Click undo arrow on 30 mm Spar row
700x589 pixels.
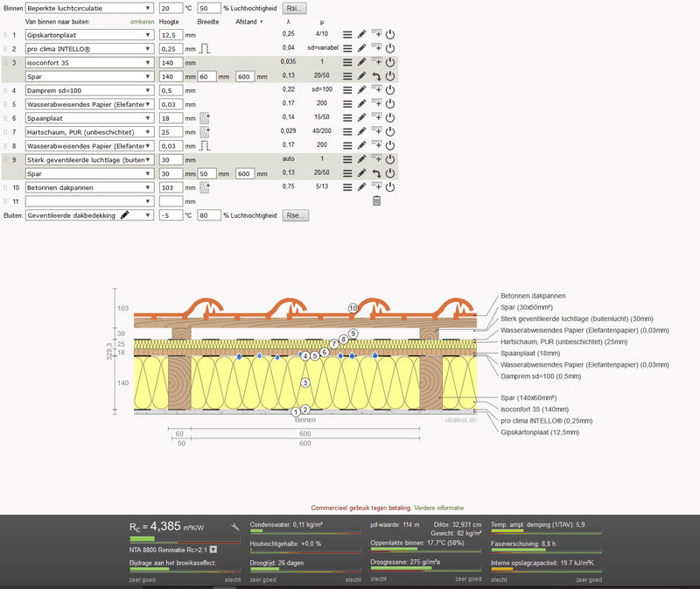[376, 173]
